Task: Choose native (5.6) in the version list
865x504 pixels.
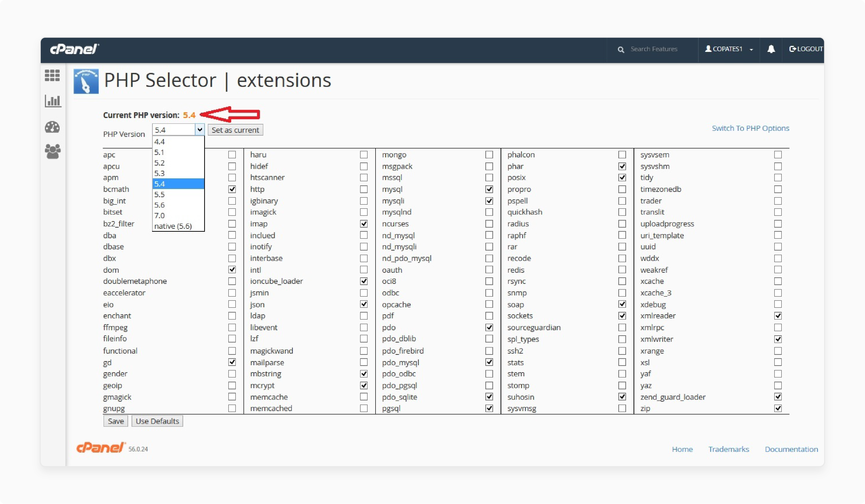Action: (x=178, y=226)
